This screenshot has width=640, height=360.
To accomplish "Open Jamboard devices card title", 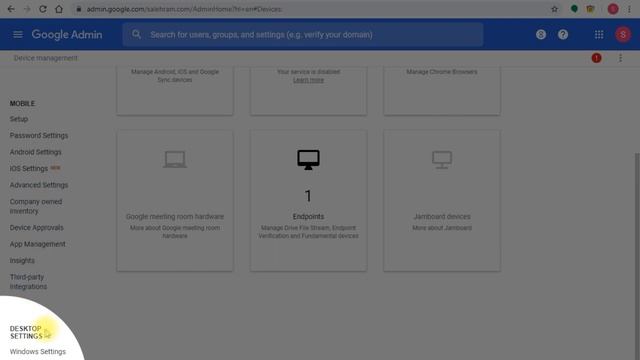I will 442,217.
